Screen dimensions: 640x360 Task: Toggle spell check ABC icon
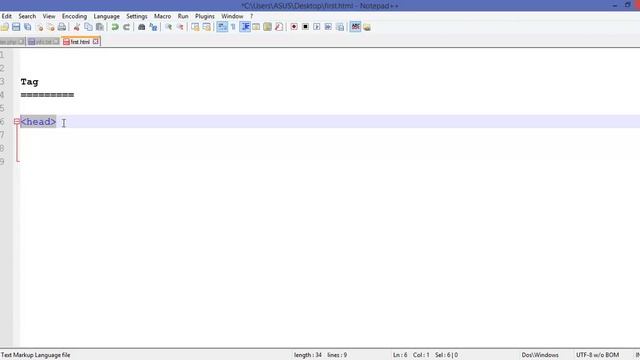pos(356,27)
